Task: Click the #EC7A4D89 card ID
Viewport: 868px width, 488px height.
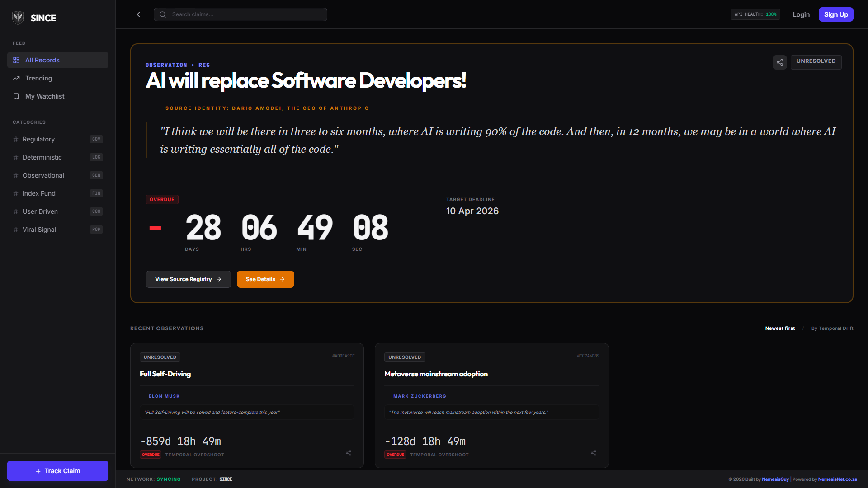Action: [x=588, y=356]
